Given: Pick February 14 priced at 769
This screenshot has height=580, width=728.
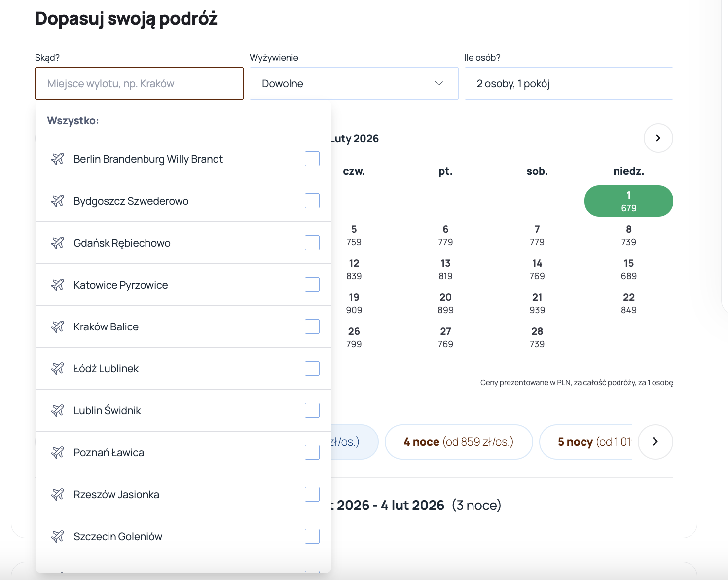Looking at the screenshot, I should coord(537,269).
